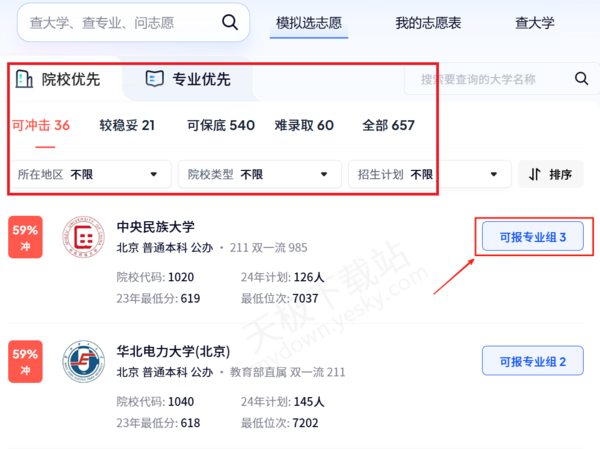600x449 pixels.
Task: Click the 专业优先 book icon
Action: tap(155, 79)
